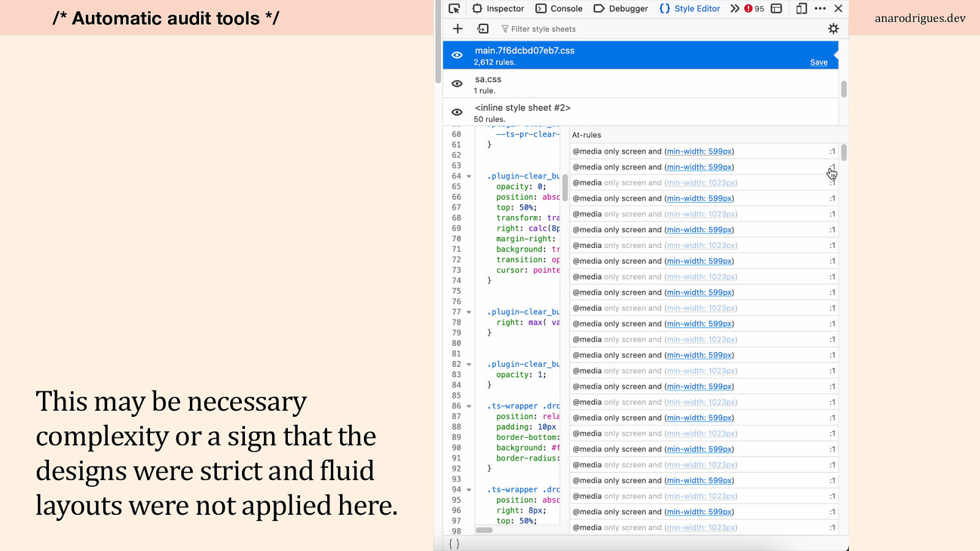Screen dimensions: 980x551
Task: Click the 'top: 50%;' on line 67
Action: (x=516, y=208)
